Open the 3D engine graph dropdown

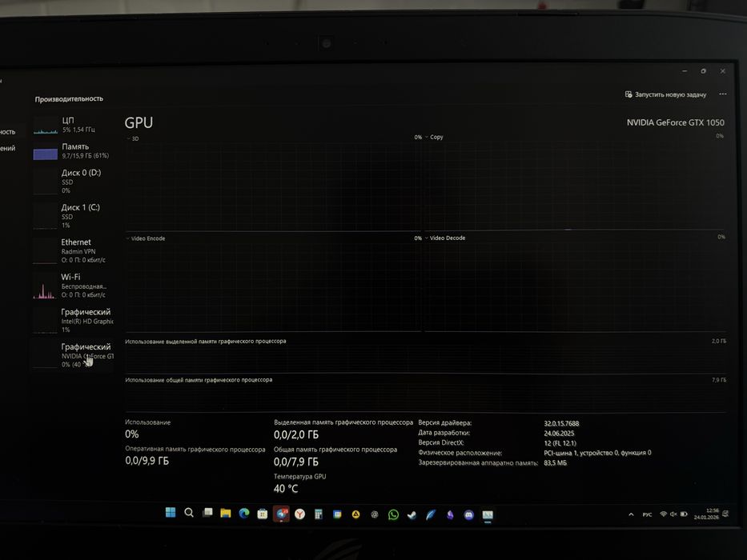click(x=132, y=138)
